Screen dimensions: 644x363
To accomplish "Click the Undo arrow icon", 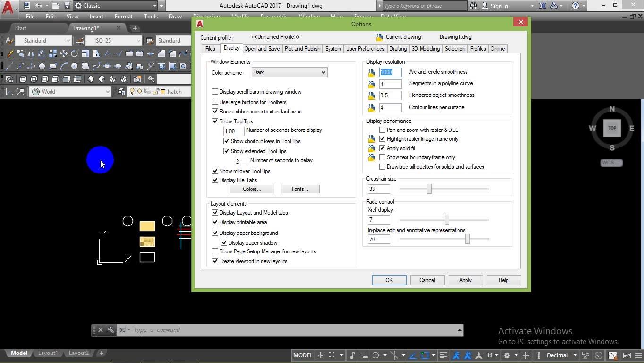I will [x=39, y=6].
